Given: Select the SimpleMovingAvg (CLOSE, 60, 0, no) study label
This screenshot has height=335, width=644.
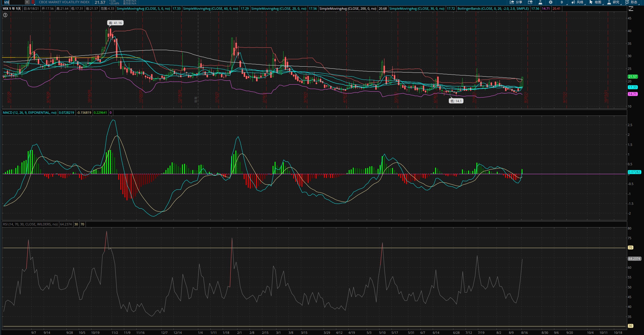Looking at the screenshot, I should (211, 9).
